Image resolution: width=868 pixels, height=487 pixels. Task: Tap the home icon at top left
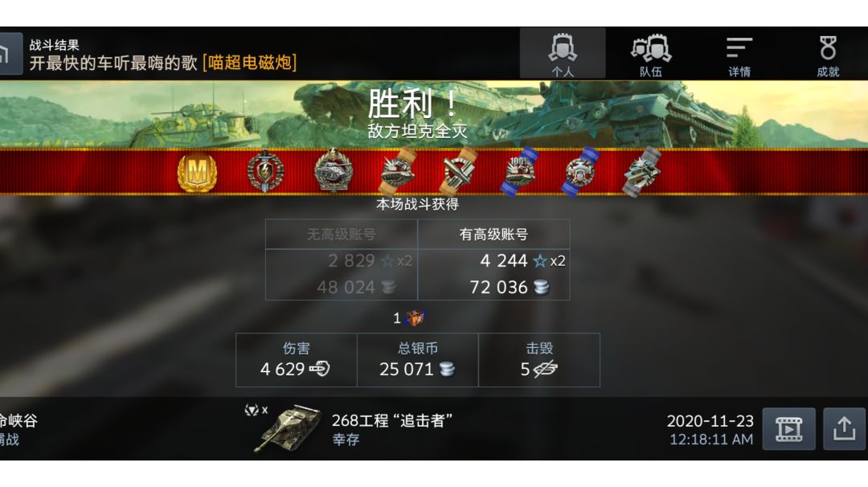(8, 54)
